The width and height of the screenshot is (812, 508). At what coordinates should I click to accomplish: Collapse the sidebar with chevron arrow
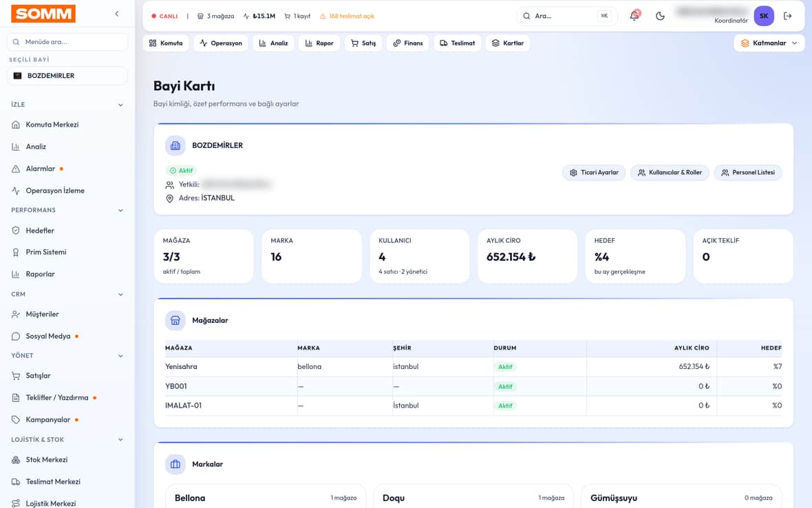117,14
